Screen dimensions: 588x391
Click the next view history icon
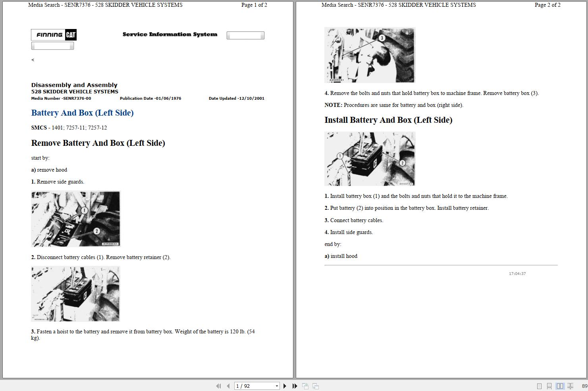tap(315, 386)
